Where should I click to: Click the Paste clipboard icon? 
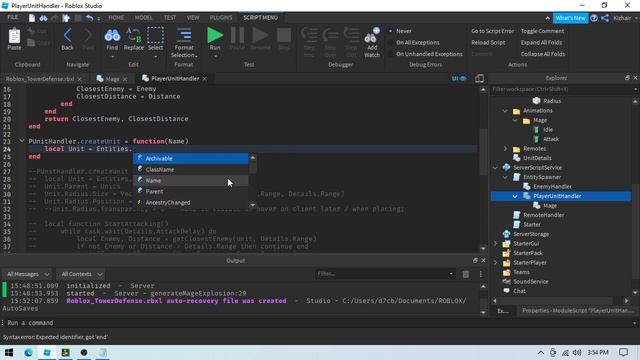pos(14,36)
